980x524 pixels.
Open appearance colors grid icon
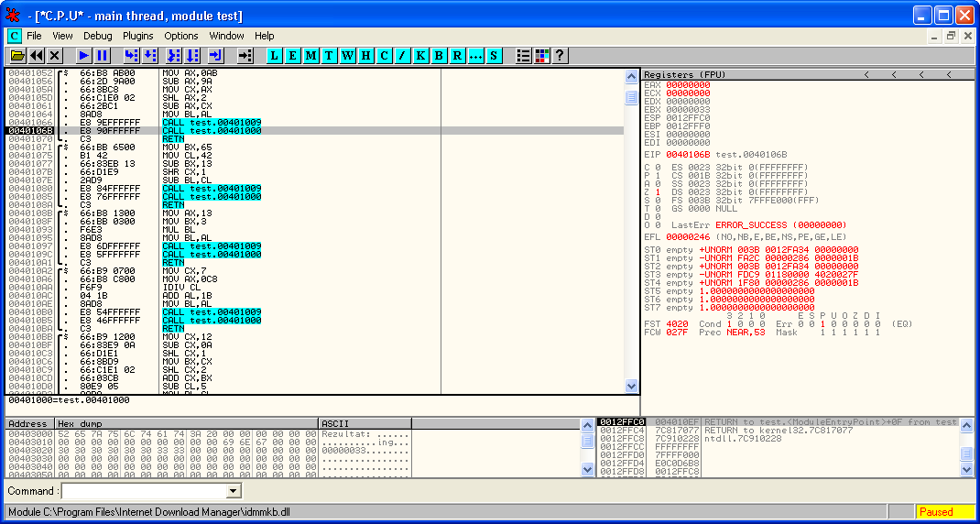542,56
